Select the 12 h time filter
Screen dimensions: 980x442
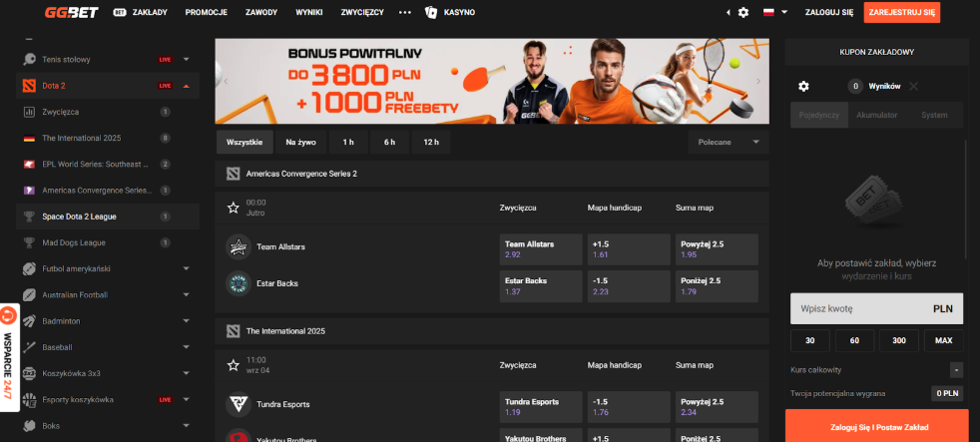[430, 142]
